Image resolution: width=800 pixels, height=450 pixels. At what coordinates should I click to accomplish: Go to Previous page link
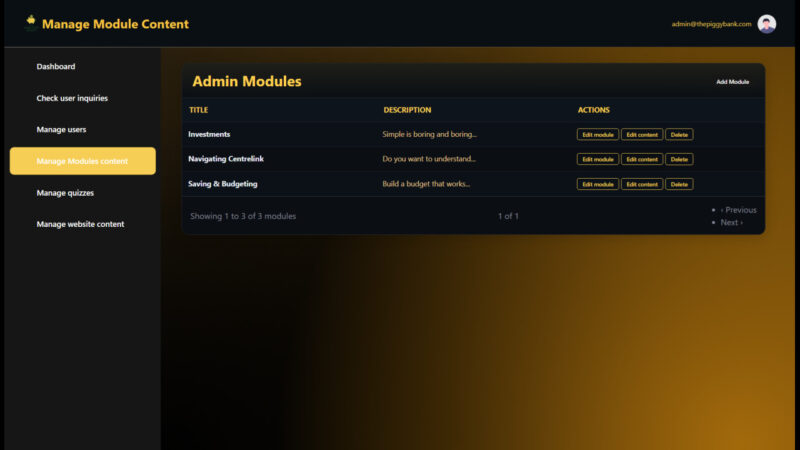[738, 210]
